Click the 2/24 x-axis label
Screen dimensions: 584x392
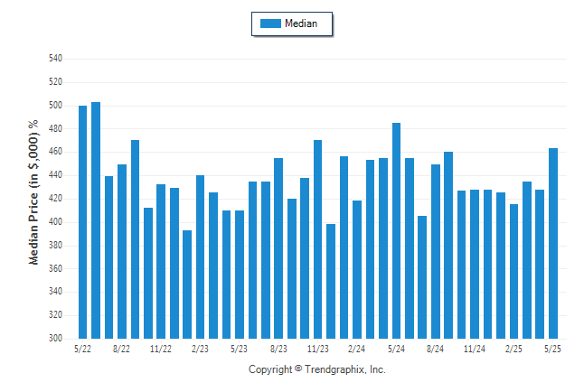[x=357, y=349]
